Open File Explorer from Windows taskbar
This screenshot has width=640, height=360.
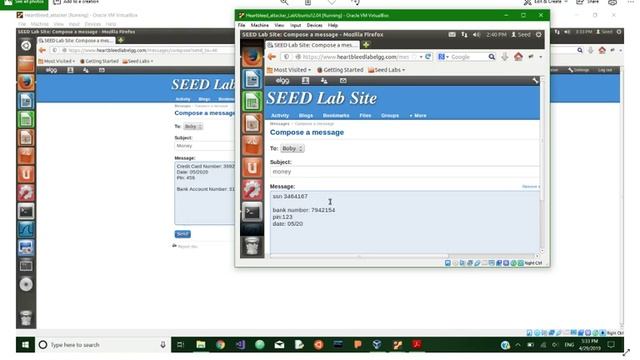[200, 345]
